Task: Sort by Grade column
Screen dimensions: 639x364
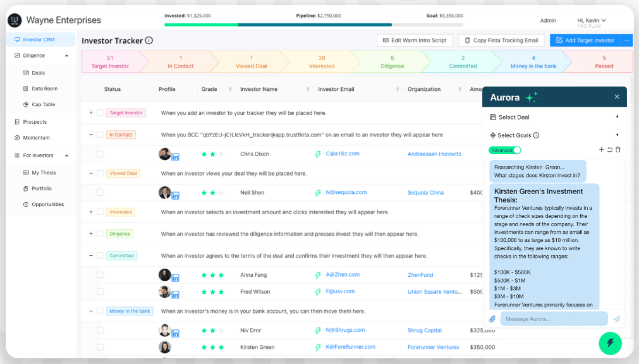Action: click(x=230, y=89)
